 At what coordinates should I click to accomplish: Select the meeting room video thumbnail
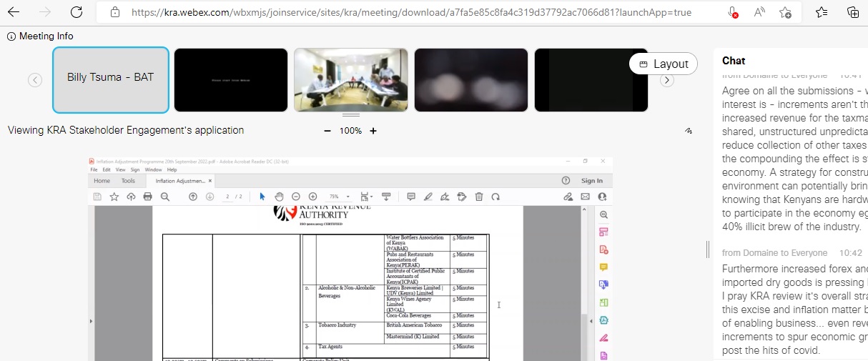351,80
